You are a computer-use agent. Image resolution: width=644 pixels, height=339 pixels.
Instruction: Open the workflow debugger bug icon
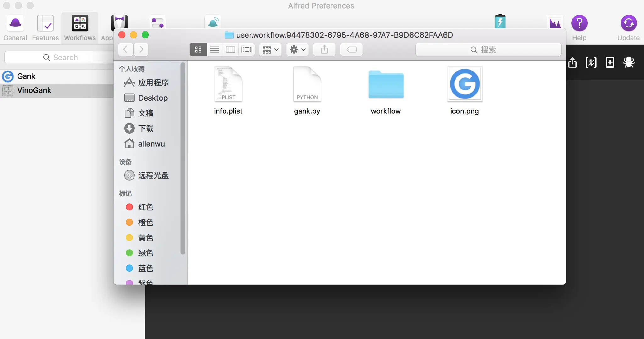[x=629, y=62]
